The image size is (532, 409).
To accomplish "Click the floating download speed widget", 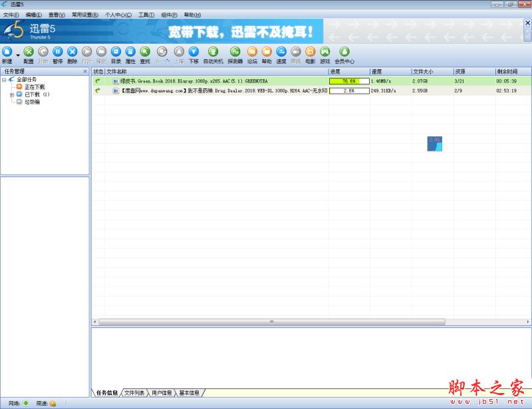I will (435, 144).
